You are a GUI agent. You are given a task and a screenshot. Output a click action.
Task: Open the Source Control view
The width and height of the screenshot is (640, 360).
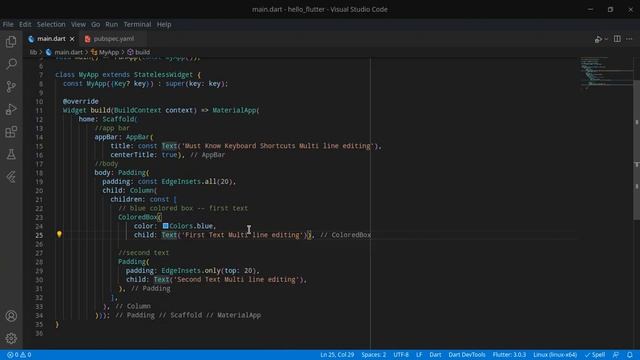point(11,87)
